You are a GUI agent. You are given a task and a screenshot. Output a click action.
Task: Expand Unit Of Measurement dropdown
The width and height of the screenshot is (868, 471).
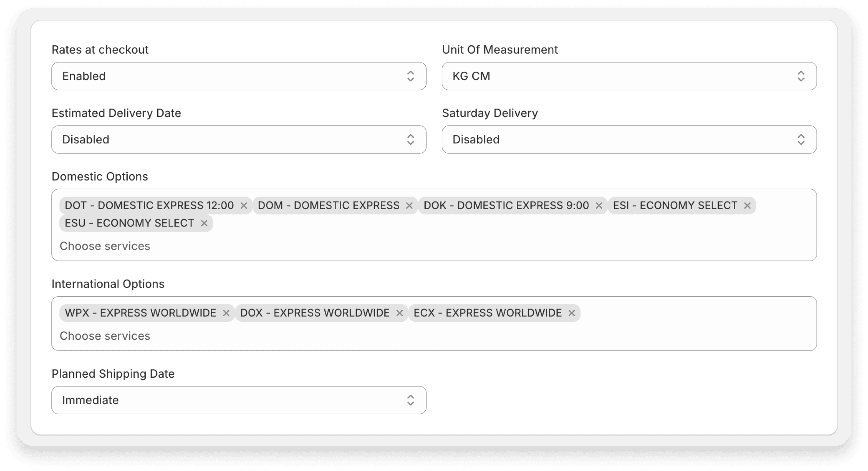pos(629,75)
